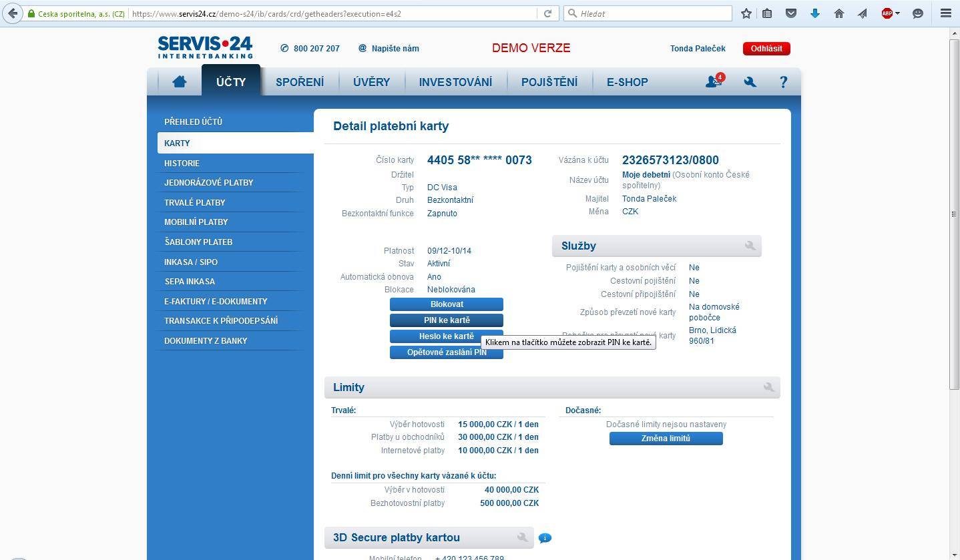Click the Opětovné zaslání PIN button
This screenshot has height=560, width=960.
447,352
